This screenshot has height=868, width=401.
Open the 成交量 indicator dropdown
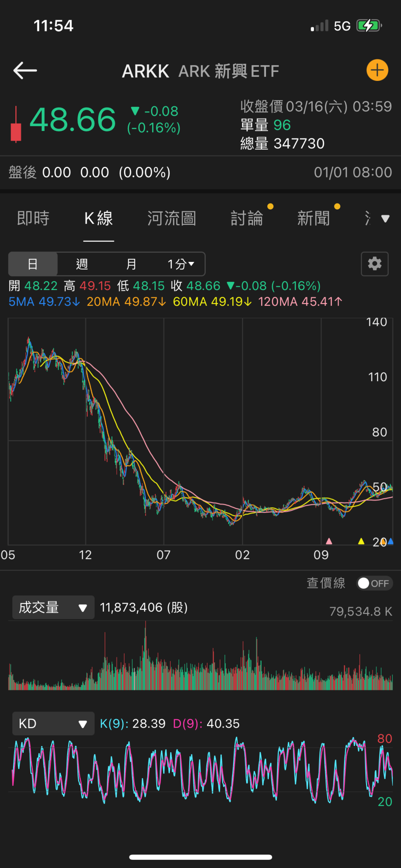(53, 608)
